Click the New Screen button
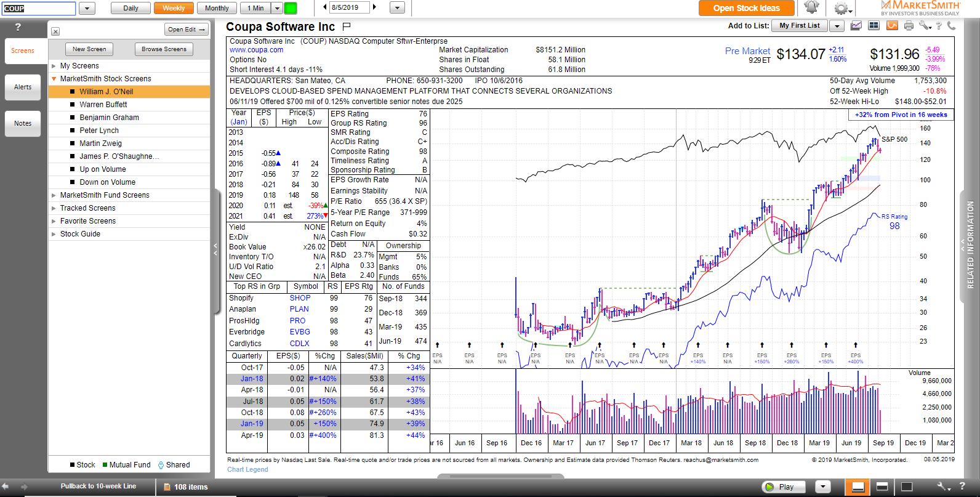980x497 pixels. pos(89,49)
